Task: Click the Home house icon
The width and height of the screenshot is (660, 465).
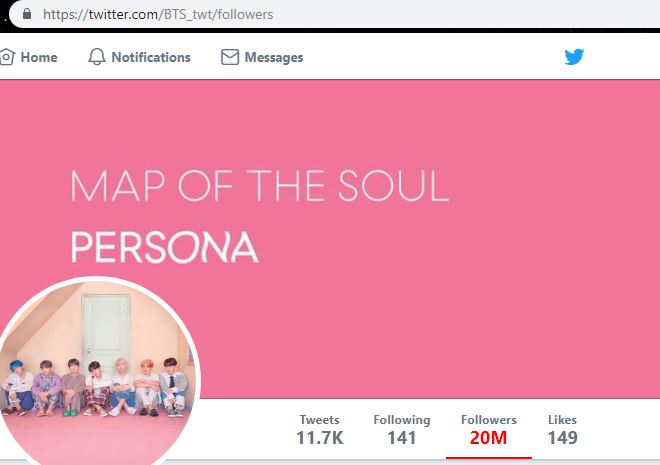Action: pyautogui.click(x=7, y=57)
